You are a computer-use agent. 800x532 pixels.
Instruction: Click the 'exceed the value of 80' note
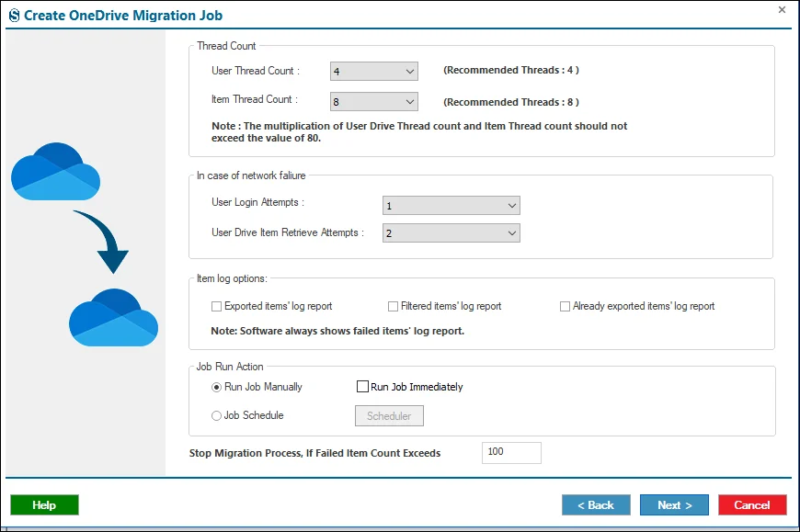point(267,138)
